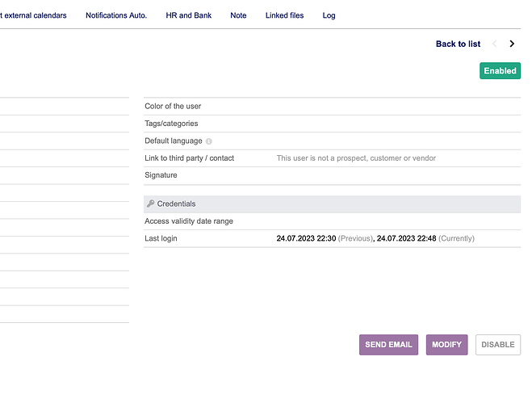
Task: Click the Color of the user row
Action: 332,107
